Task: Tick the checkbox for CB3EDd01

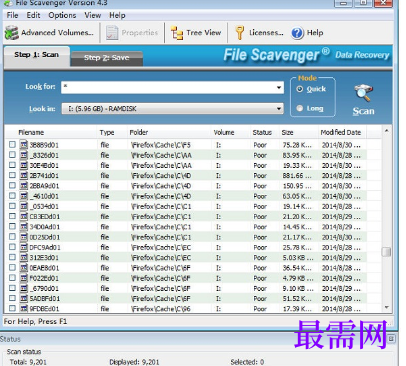Action: pos(12,216)
